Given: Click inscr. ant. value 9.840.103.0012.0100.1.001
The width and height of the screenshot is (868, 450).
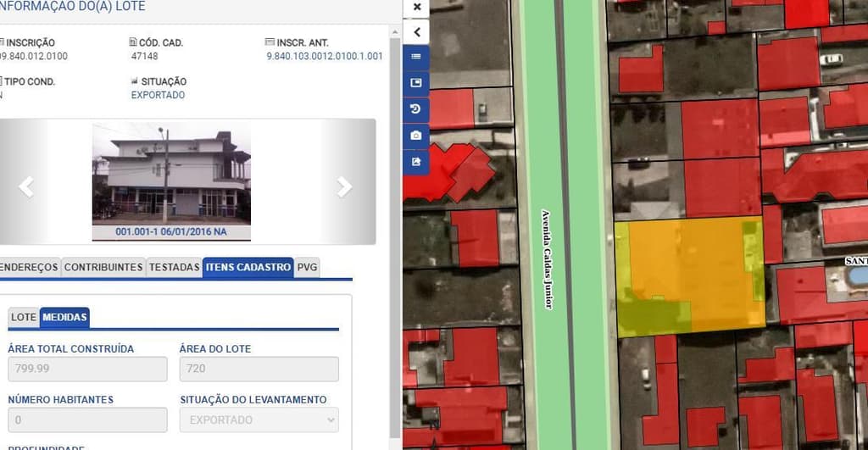Looking at the screenshot, I should coord(325,56).
